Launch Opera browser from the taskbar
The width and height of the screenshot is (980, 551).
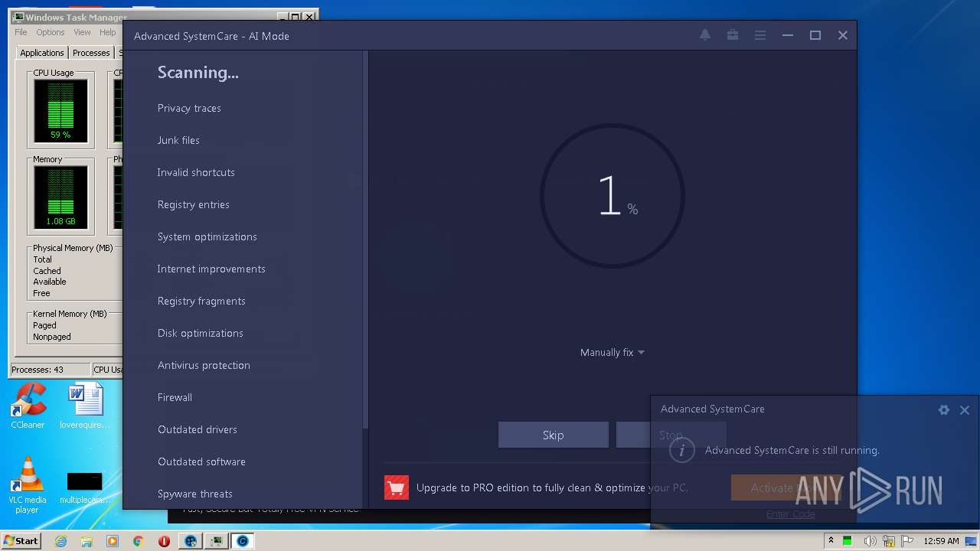coord(164,541)
